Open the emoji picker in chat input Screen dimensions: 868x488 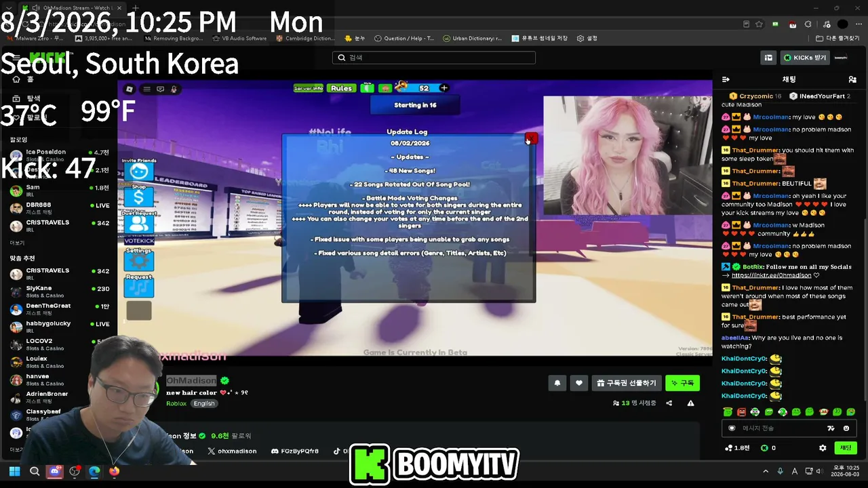click(x=846, y=428)
